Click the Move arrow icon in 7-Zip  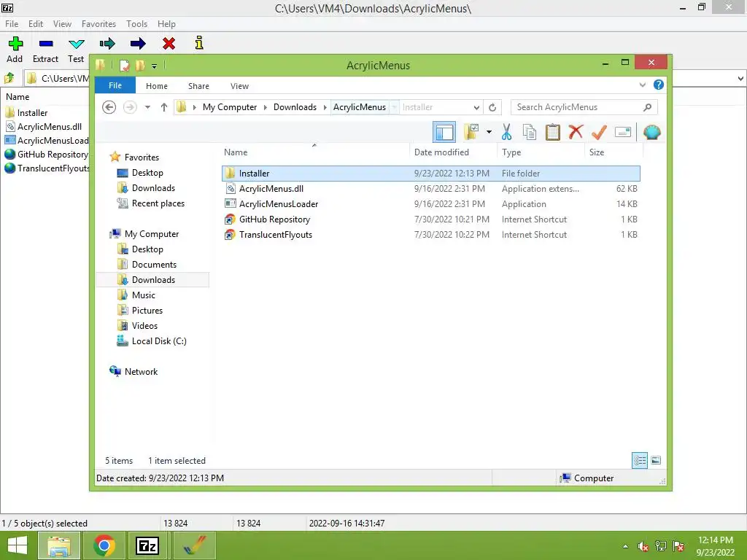(138, 44)
